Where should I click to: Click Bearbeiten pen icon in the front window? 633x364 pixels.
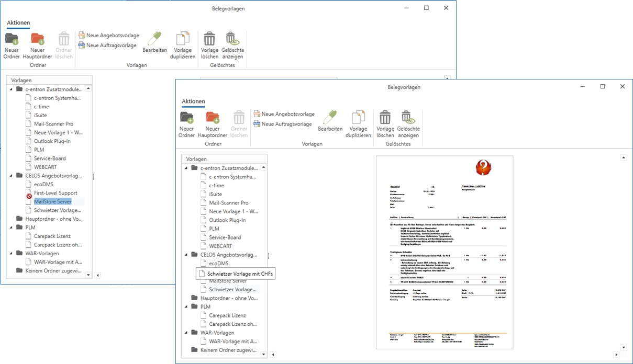pos(330,118)
